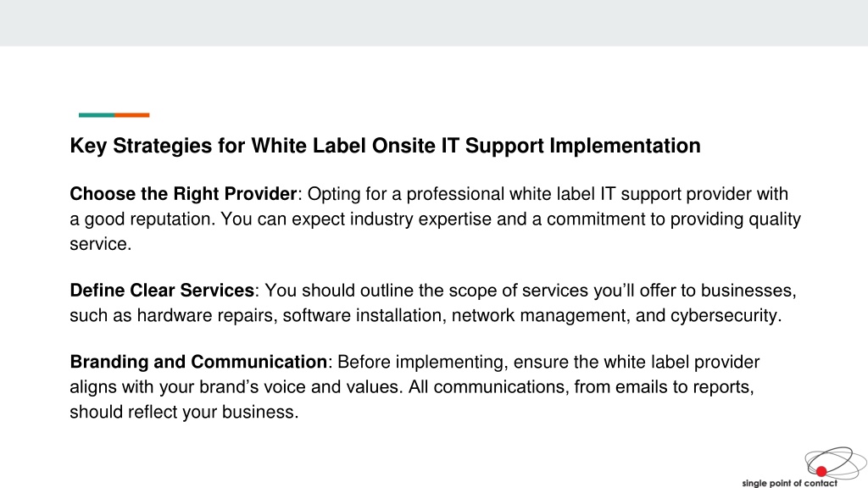The width and height of the screenshot is (868, 488).
Task: Select the orange segment of the accent bar
Action: 132,115
